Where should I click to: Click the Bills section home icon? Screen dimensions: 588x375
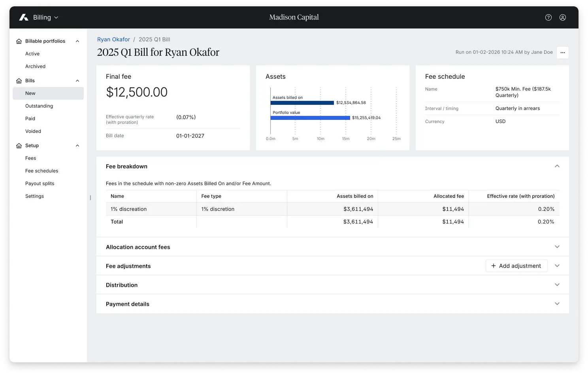[x=19, y=81]
